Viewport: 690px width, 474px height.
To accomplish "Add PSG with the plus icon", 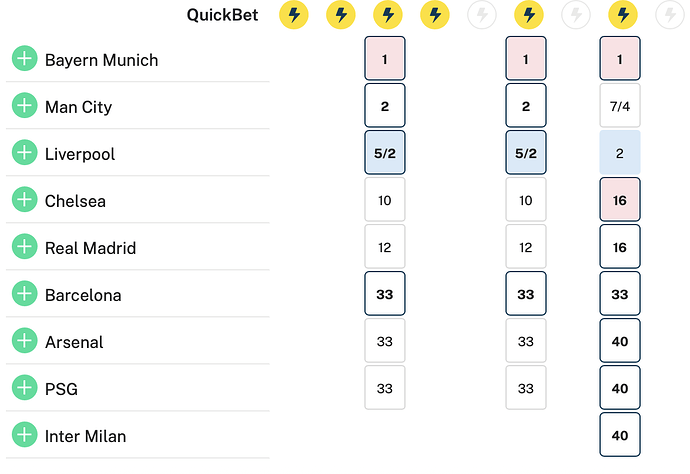I will 25,388.
